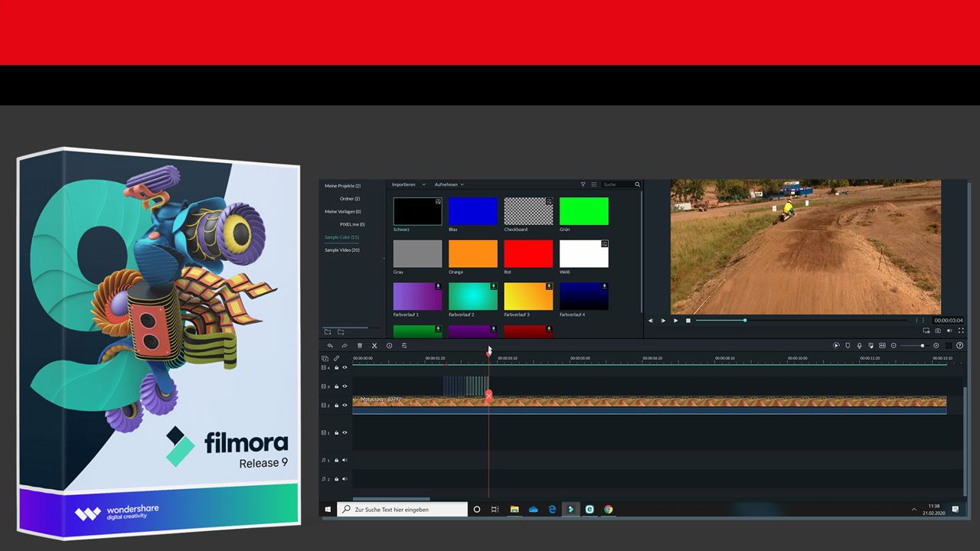Open the Importieren dropdown arrow
The image size is (980, 551).
[423, 184]
